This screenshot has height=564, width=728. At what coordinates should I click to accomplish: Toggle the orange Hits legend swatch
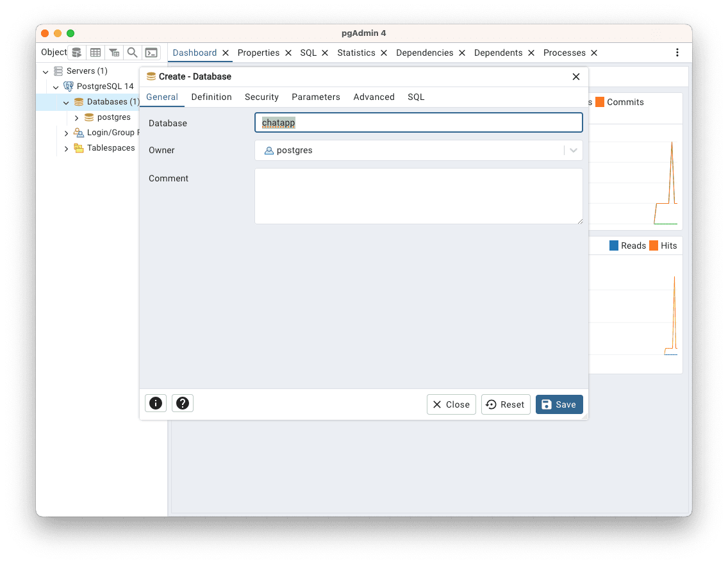(x=654, y=245)
